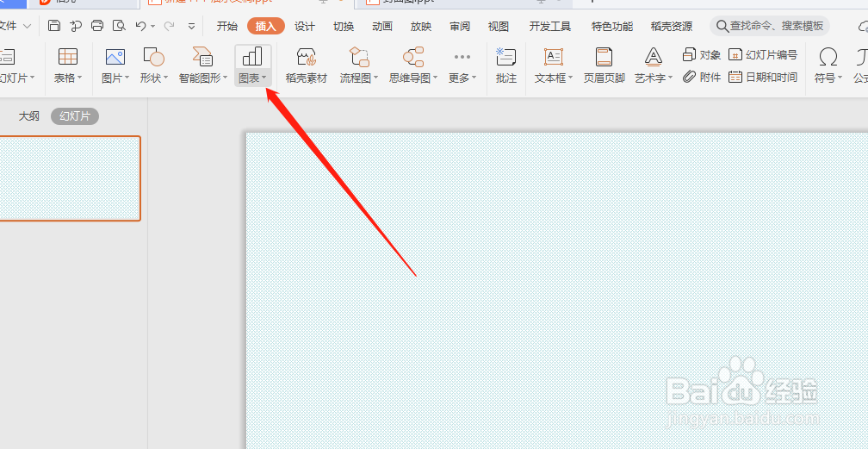Screen dimensions: 868x449
Task: Switch to the 视图 ribbon tab
Action: pyautogui.click(x=499, y=26)
